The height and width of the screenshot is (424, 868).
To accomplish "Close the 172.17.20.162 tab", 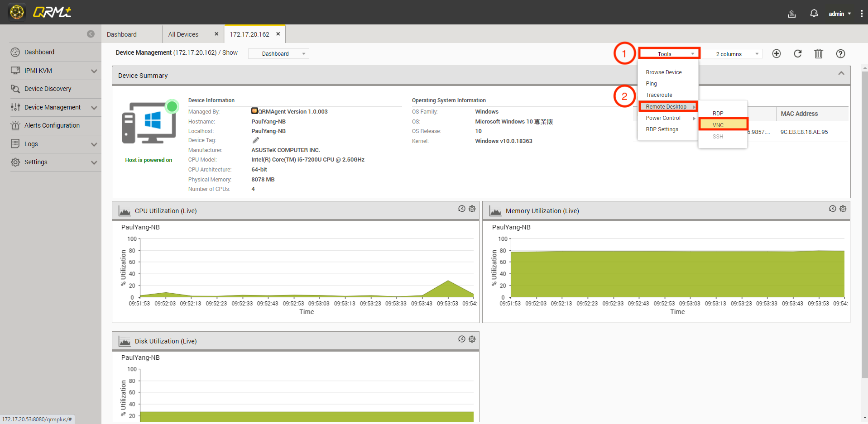I will coord(278,34).
